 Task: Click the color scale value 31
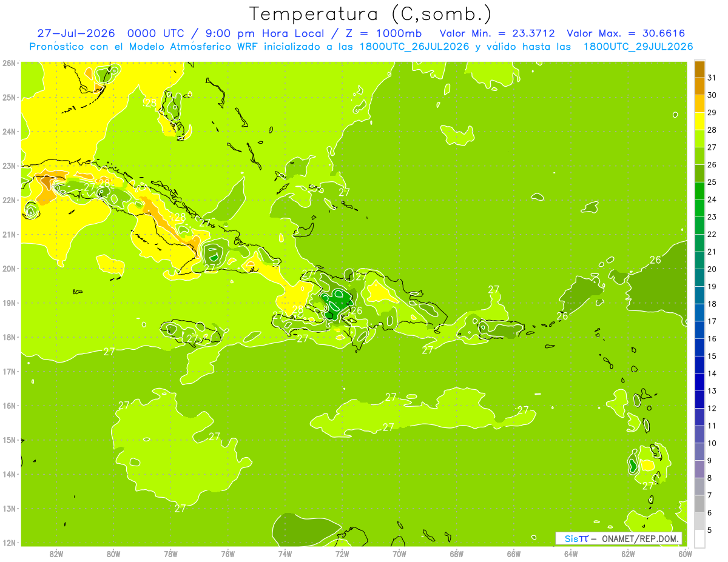tap(712, 78)
